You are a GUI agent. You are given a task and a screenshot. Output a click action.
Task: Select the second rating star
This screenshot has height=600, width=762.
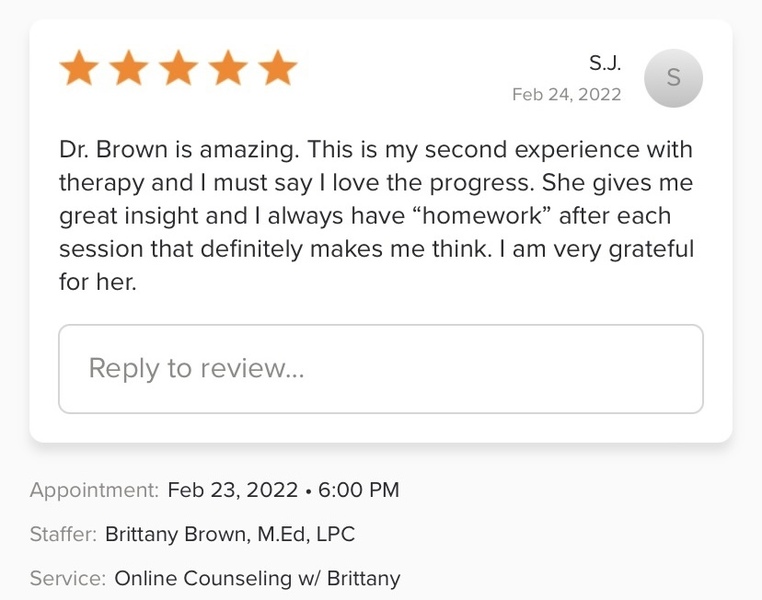129,70
